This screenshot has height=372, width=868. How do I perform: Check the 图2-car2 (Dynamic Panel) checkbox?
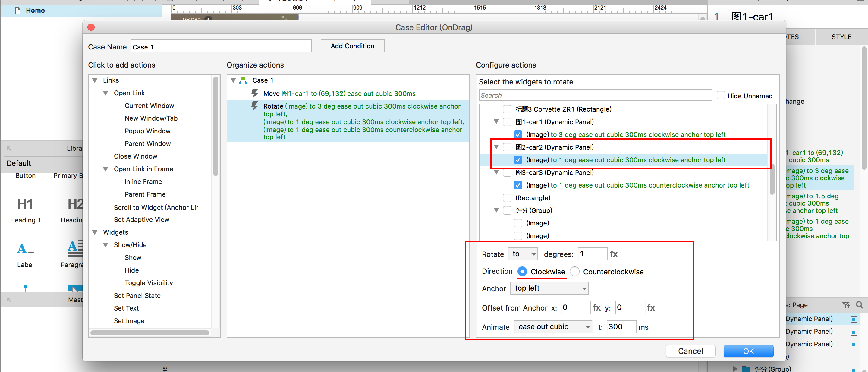(x=507, y=147)
